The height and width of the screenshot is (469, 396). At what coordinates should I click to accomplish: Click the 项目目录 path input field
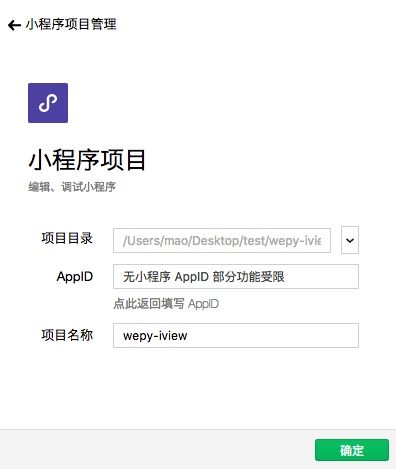tap(222, 240)
